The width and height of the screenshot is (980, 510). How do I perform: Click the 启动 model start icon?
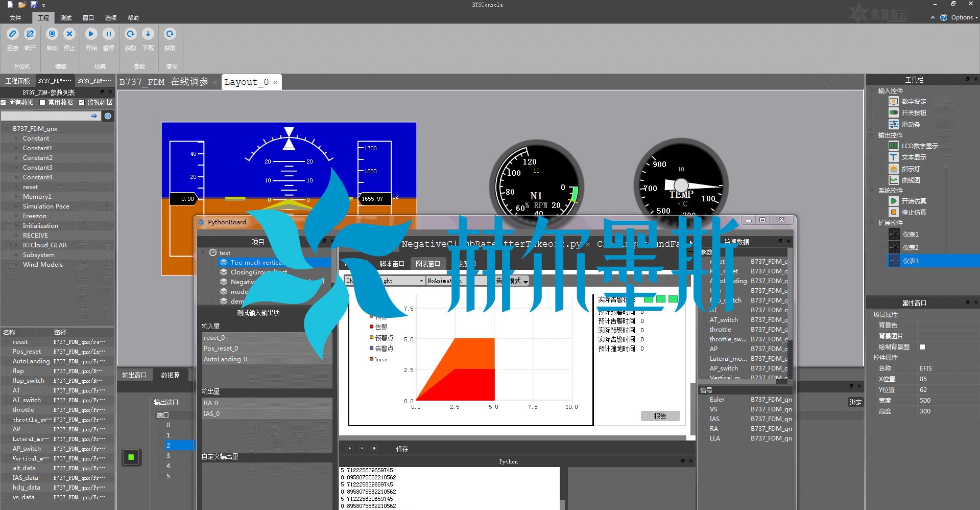(52, 34)
